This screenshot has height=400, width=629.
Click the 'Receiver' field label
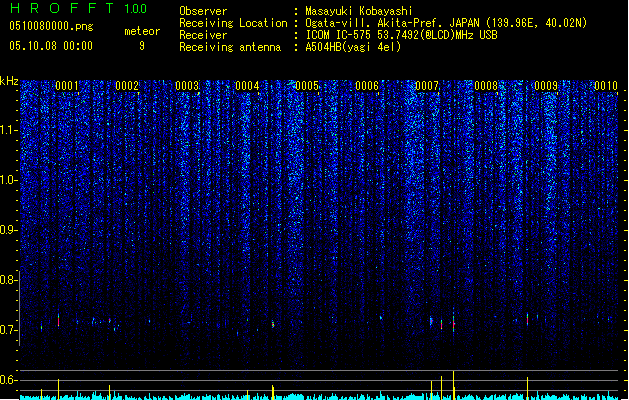pyautogui.click(x=203, y=35)
